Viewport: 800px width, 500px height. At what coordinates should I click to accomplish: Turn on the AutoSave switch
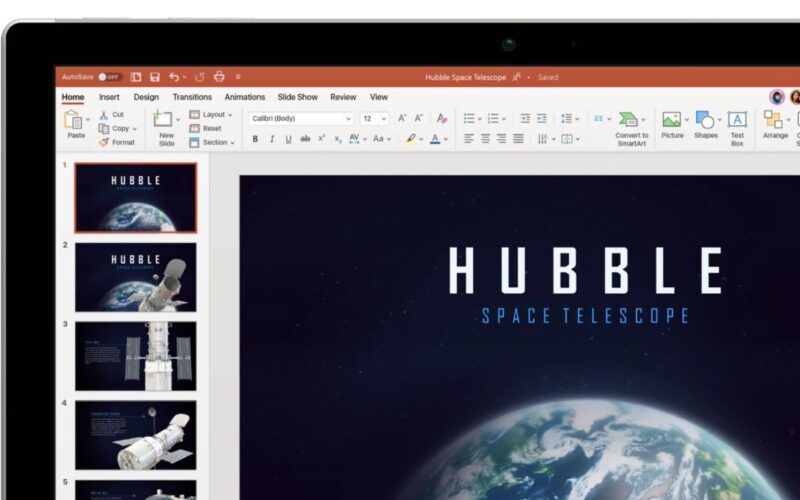point(110,77)
